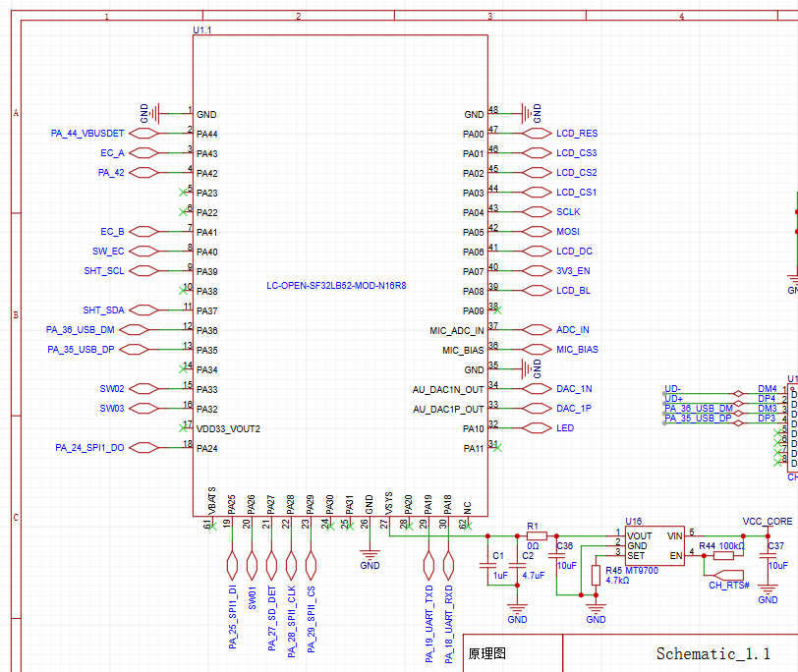Select the no-connect marker on PA09
798x672 pixels.
[x=497, y=309]
